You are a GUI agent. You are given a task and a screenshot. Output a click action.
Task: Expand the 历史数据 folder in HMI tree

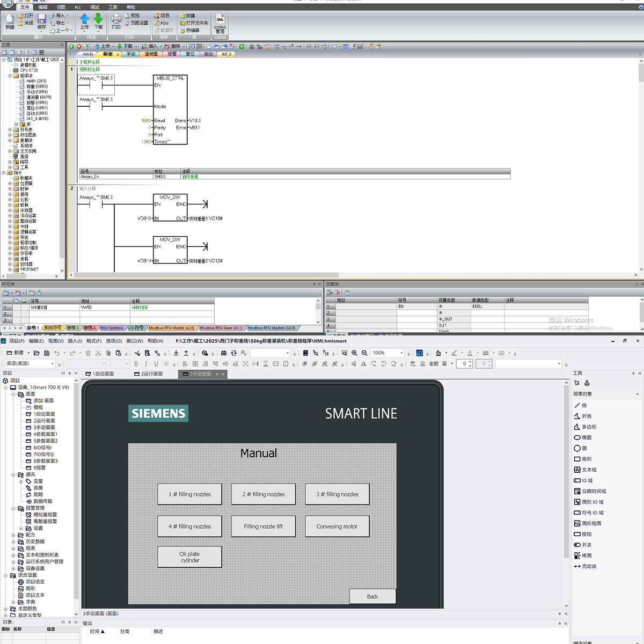point(13,541)
